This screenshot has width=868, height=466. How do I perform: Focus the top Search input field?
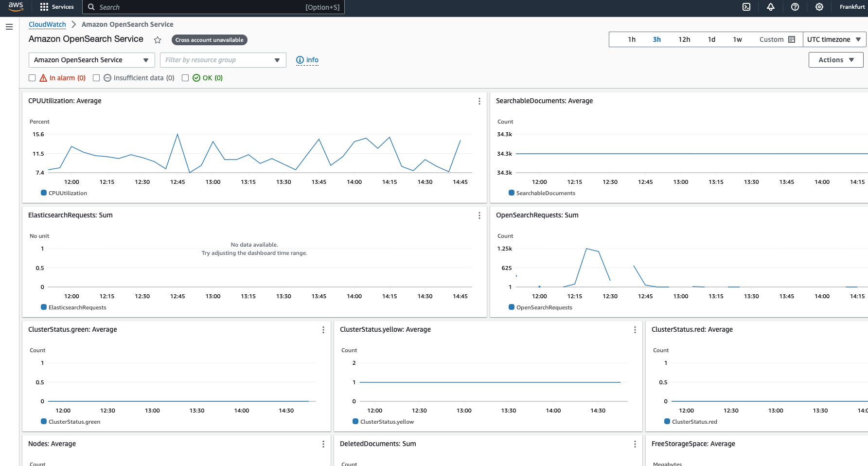[213, 7]
